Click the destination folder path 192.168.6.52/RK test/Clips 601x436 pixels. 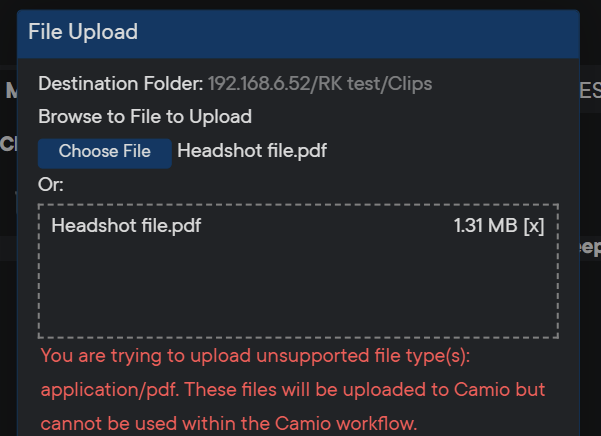tap(320, 84)
